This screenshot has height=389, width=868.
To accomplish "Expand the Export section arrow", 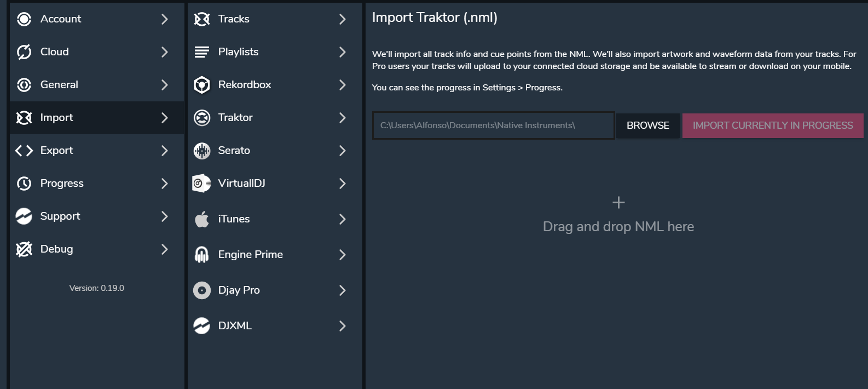I will [164, 151].
